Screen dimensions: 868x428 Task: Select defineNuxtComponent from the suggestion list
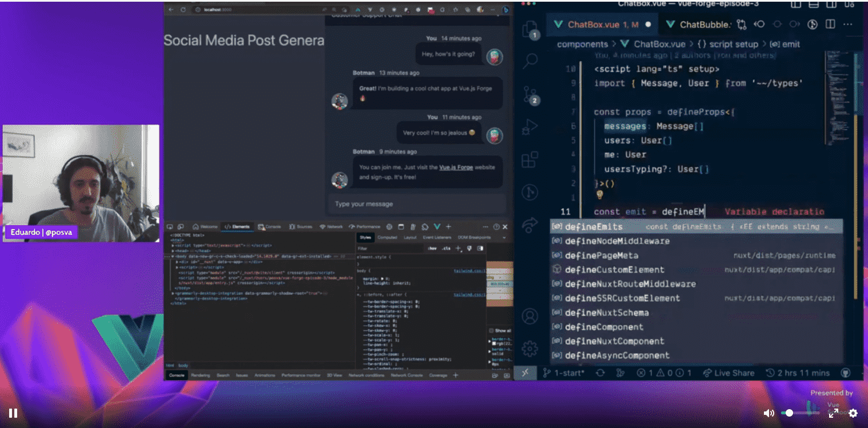coord(614,341)
